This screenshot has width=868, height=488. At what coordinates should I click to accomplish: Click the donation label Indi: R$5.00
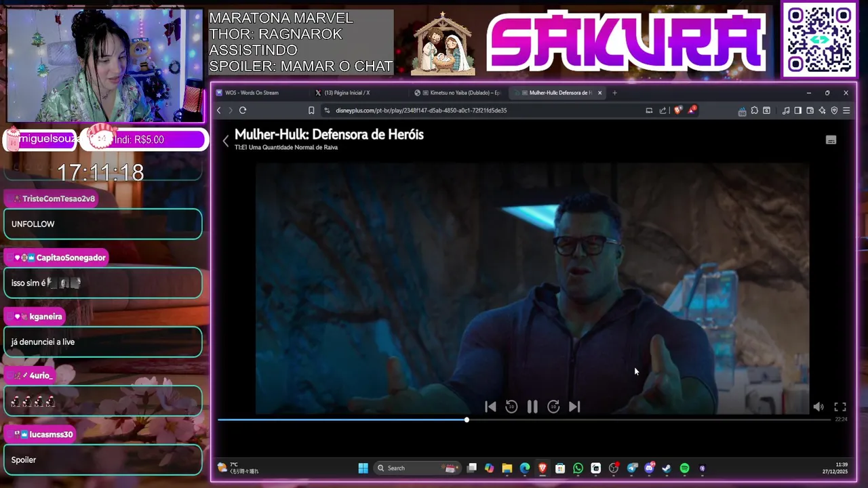139,140
